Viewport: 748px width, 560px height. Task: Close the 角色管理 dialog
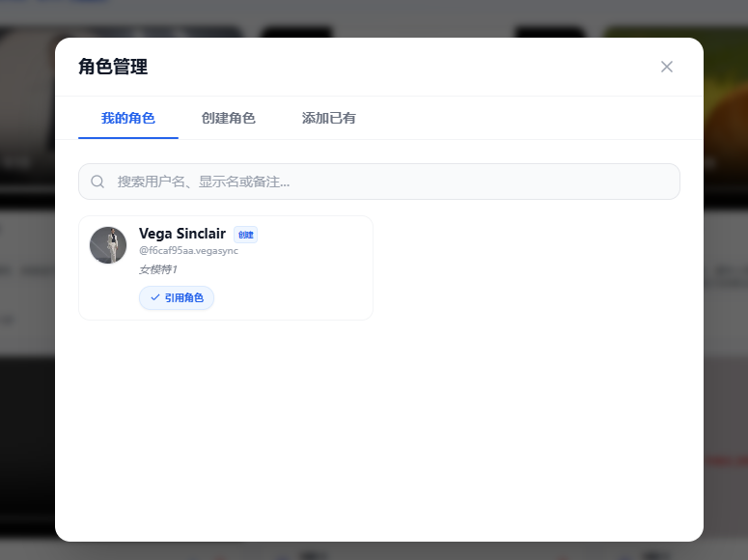[x=666, y=67]
